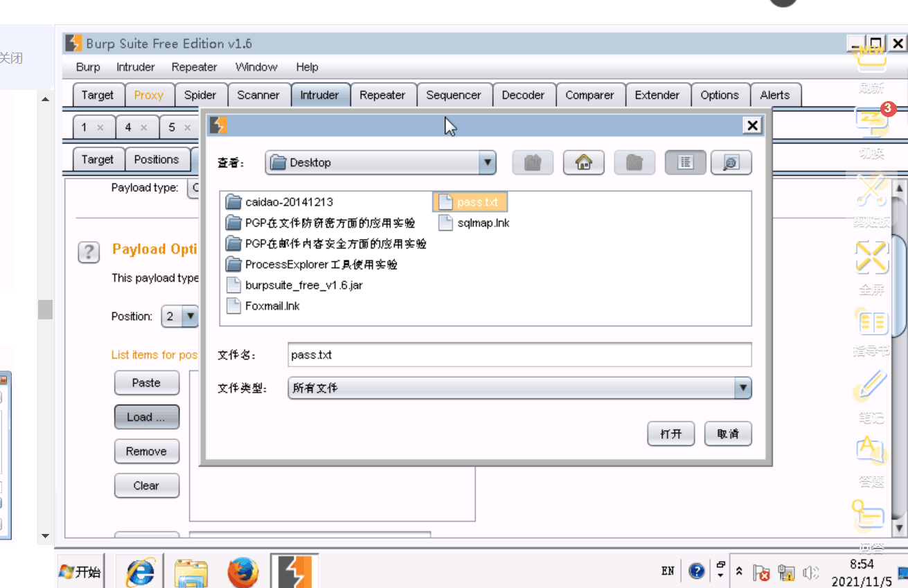Screen dimensions: 908x588
Task: Open Intruder attack tab 1
Action: coord(84,127)
